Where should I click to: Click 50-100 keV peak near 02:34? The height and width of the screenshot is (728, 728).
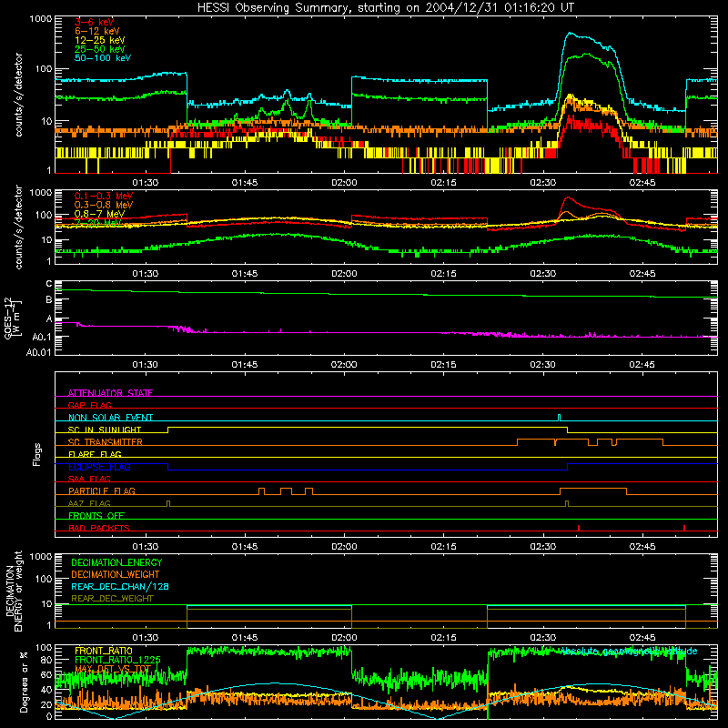[x=570, y=34]
